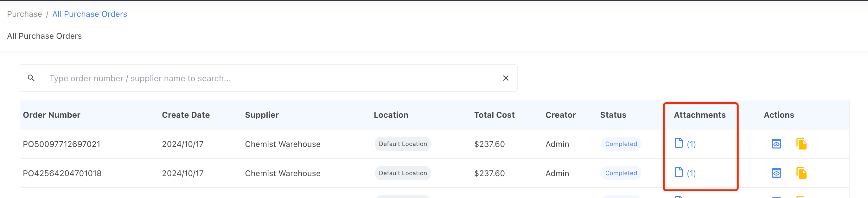Duplicate order PO50097712697021 with copy icon
868x198 pixels.
(x=801, y=144)
